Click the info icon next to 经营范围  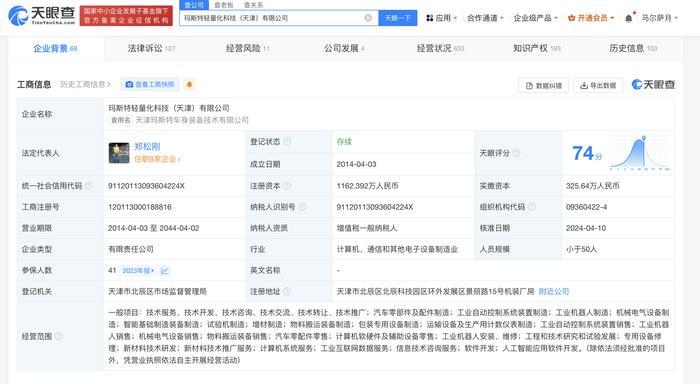pyautogui.click(x=58, y=336)
